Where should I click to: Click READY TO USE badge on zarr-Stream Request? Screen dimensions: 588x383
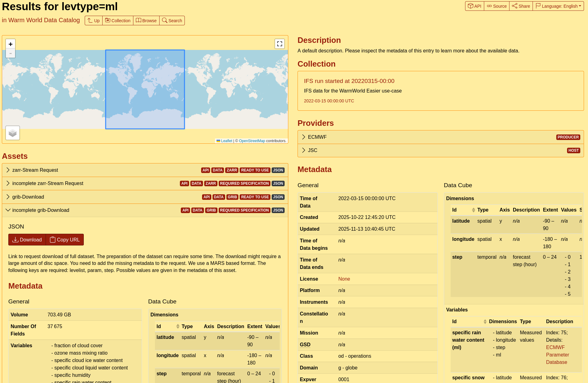click(x=255, y=170)
